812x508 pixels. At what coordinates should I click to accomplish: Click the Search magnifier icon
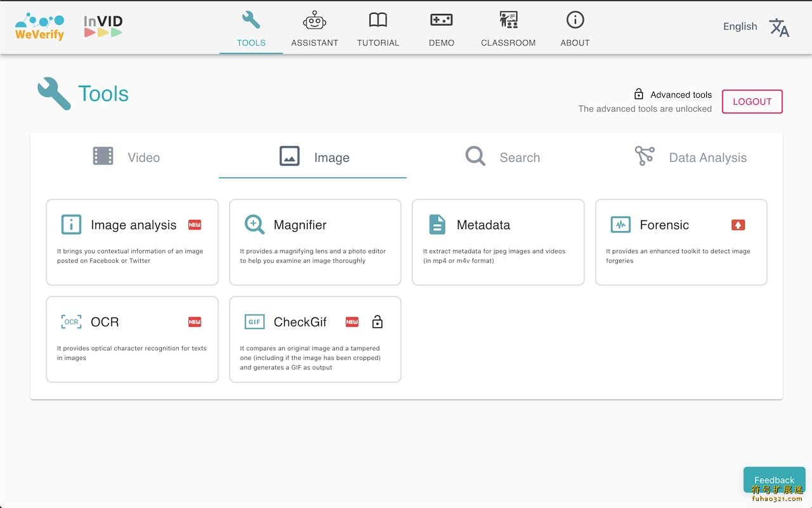click(475, 156)
